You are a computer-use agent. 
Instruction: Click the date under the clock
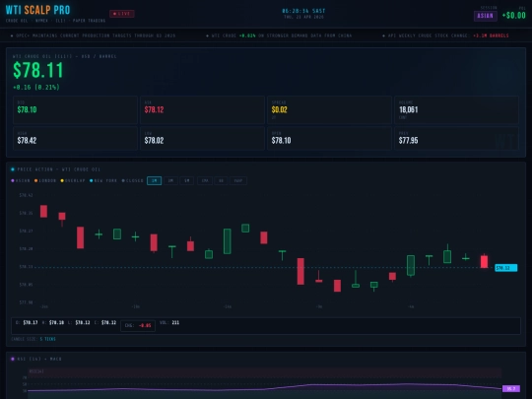(303, 17)
